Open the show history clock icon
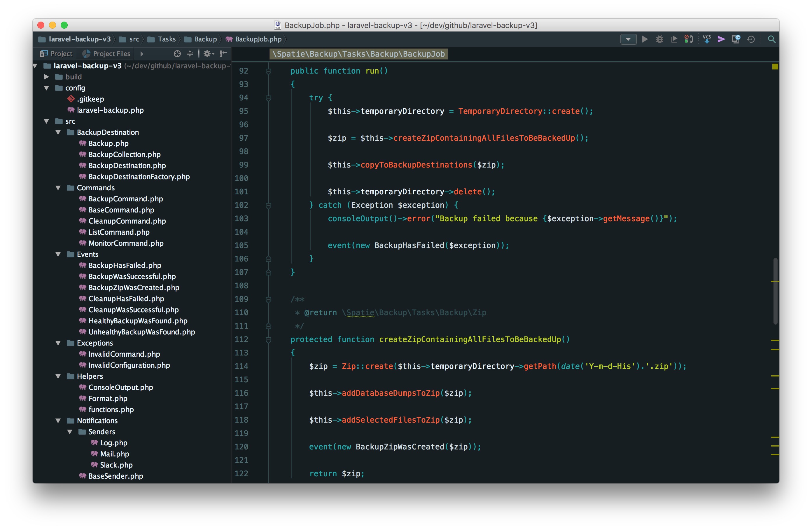This screenshot has height=530, width=812. tap(736, 39)
